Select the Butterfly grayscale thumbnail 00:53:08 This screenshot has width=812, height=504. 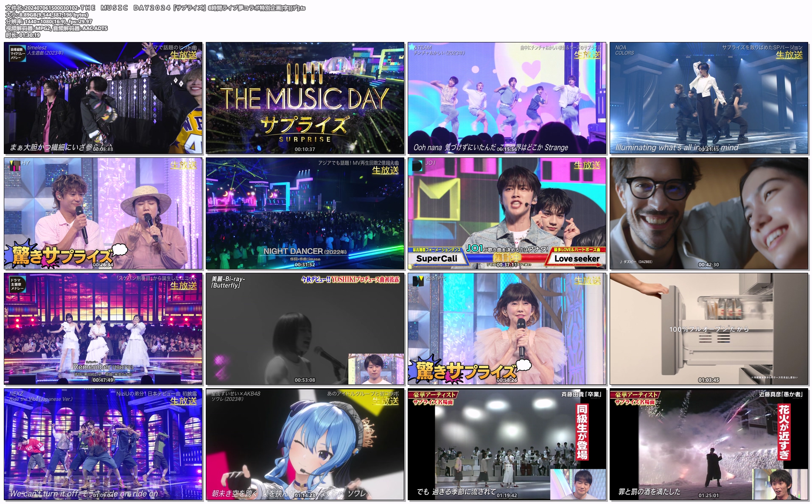tap(305, 329)
